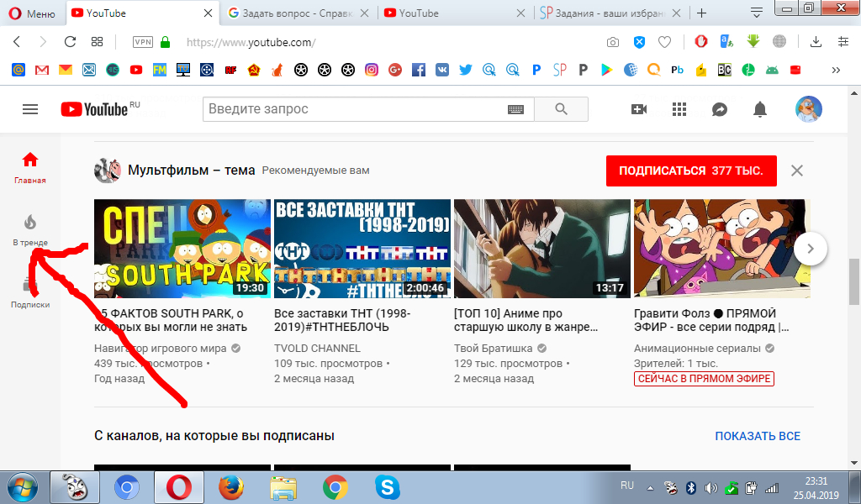Open the green download arrow extension
861x504 pixels.
click(x=753, y=41)
